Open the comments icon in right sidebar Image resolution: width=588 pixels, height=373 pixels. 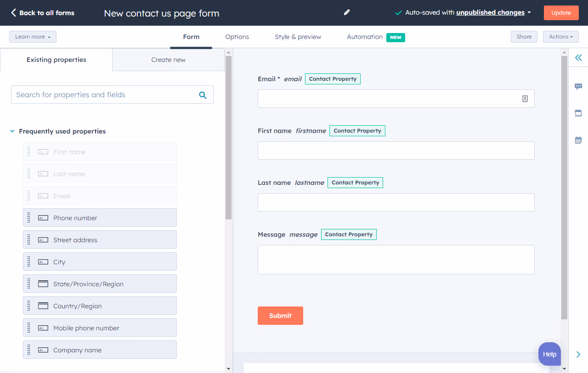578,86
